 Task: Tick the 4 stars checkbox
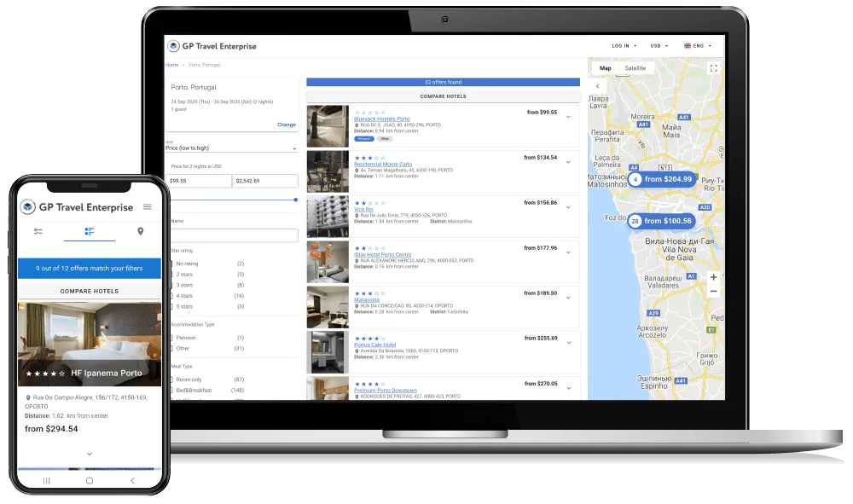coord(171,296)
